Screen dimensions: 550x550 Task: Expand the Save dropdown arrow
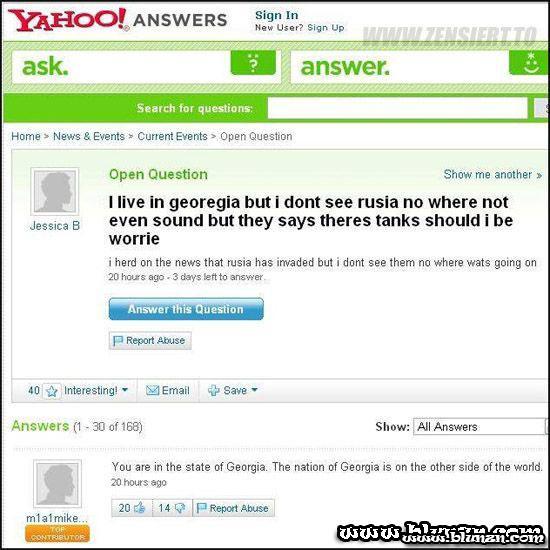point(255,390)
